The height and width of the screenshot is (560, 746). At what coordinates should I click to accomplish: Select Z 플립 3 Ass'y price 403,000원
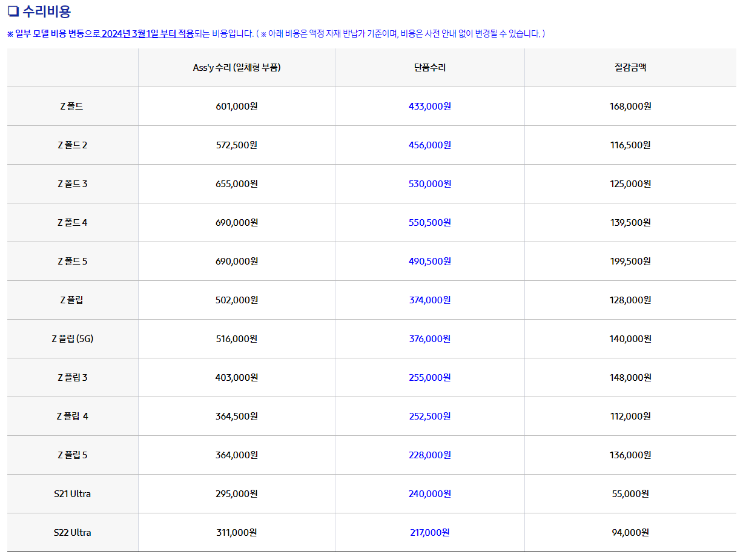pos(237,378)
